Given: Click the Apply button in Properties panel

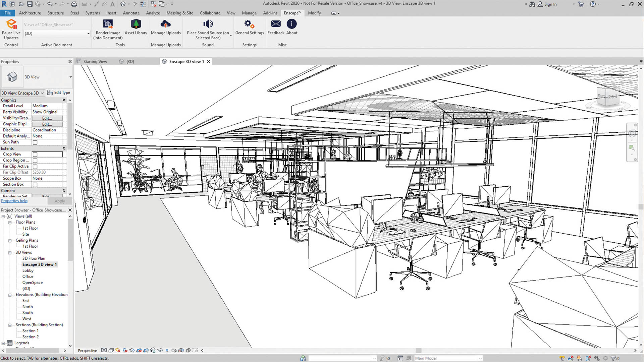Looking at the screenshot, I should 59,201.
